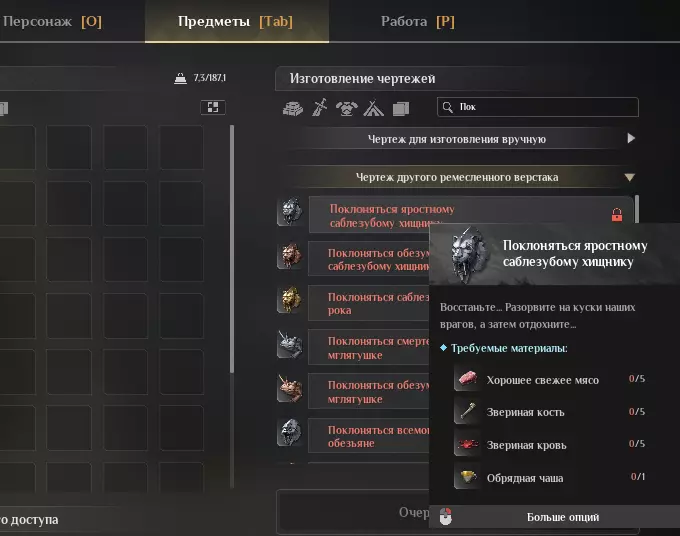Select the armor category icon
This screenshot has height=536, width=680.
[x=347, y=108]
